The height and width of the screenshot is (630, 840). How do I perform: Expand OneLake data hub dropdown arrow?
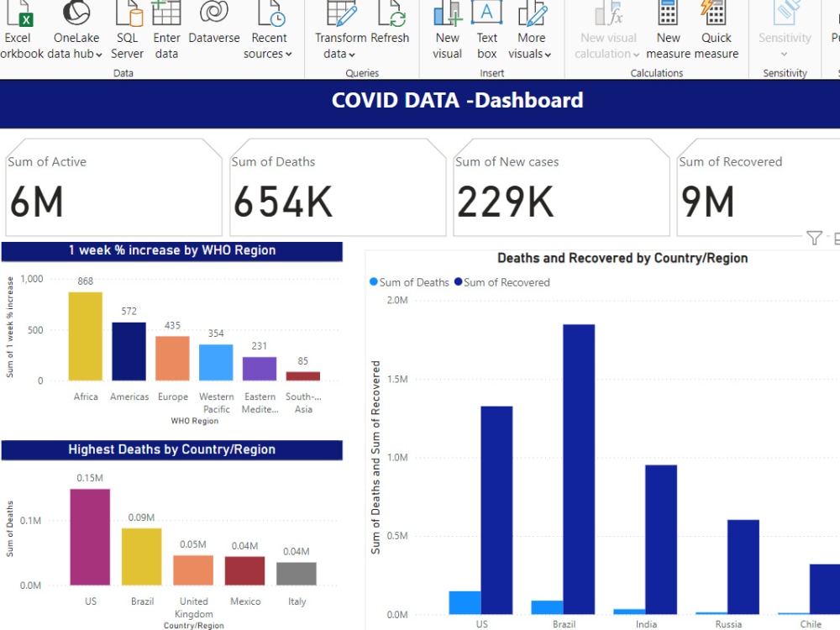[99, 55]
